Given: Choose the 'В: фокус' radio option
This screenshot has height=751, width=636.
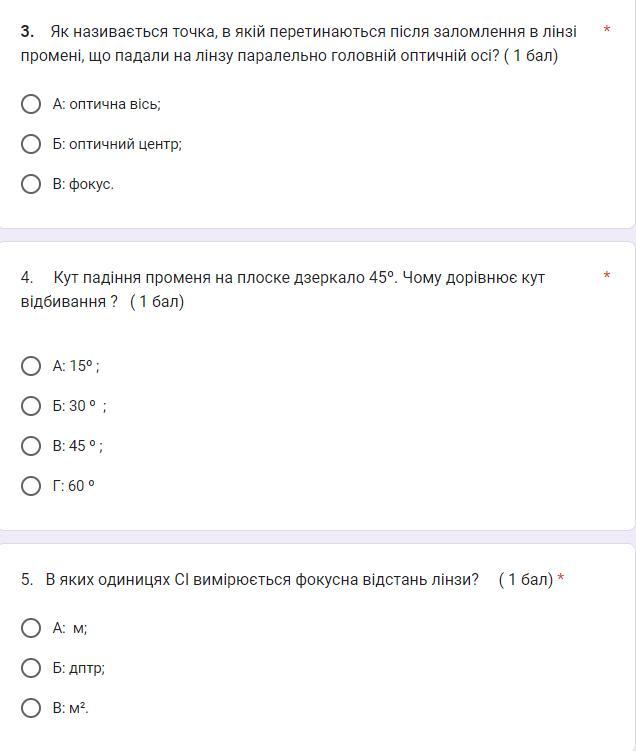Looking at the screenshot, I should click(31, 184).
